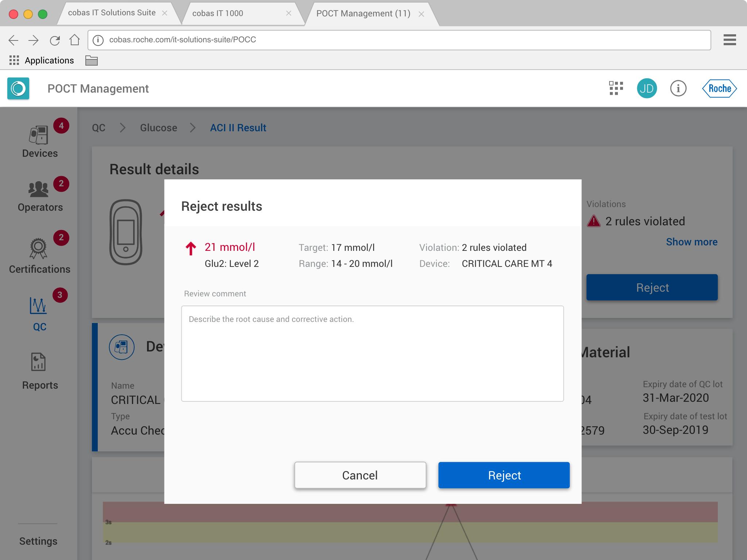Expand Show more violations link
This screenshot has height=560, width=747.
pos(691,242)
